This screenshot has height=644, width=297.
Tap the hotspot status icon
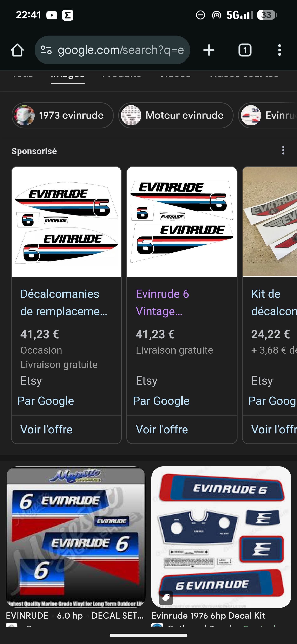pyautogui.click(x=217, y=15)
